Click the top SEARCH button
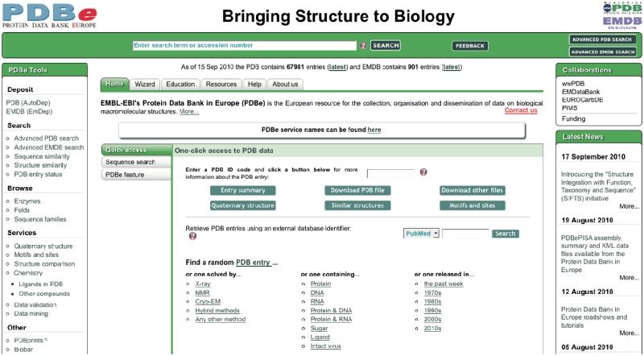644x356 pixels. pos(386,45)
